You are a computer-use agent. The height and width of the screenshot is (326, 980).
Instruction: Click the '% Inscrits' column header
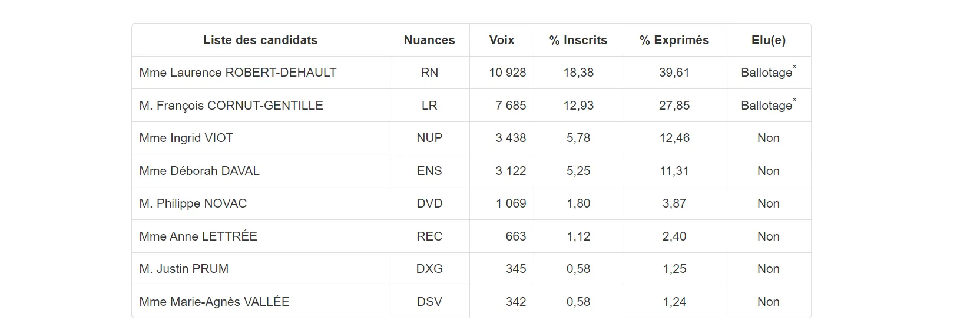point(578,40)
